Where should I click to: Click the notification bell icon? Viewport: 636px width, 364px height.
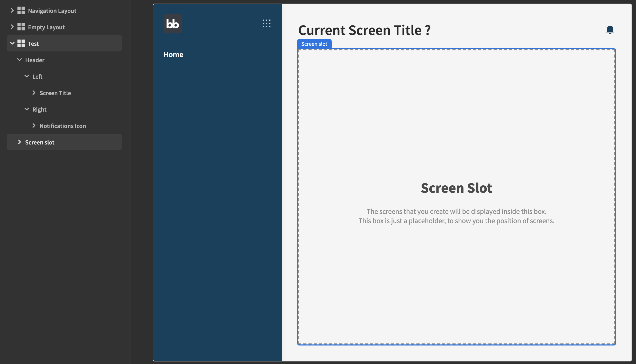click(x=610, y=30)
